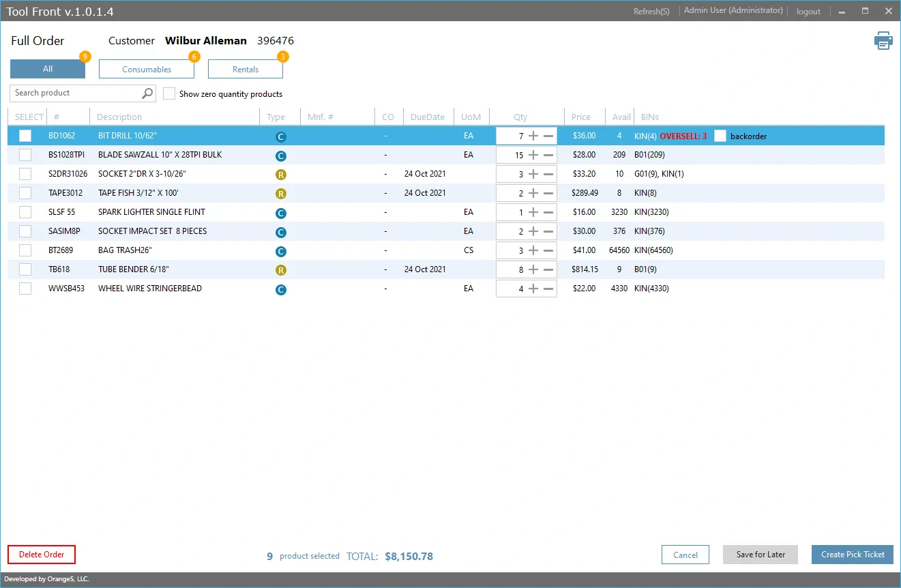Increase quantity for BIT DRILL 10/62"
Viewport: 901px width, 588px height.
click(533, 136)
